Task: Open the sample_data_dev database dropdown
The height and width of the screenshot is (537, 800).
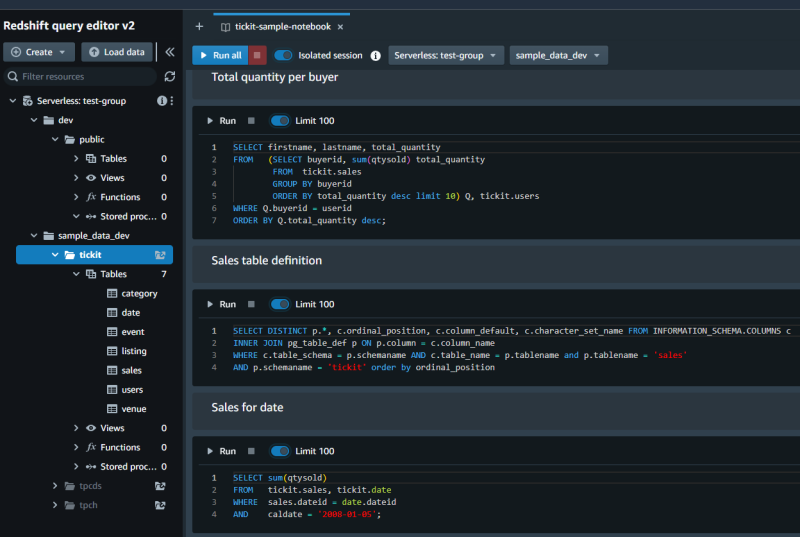Action: tap(558, 56)
